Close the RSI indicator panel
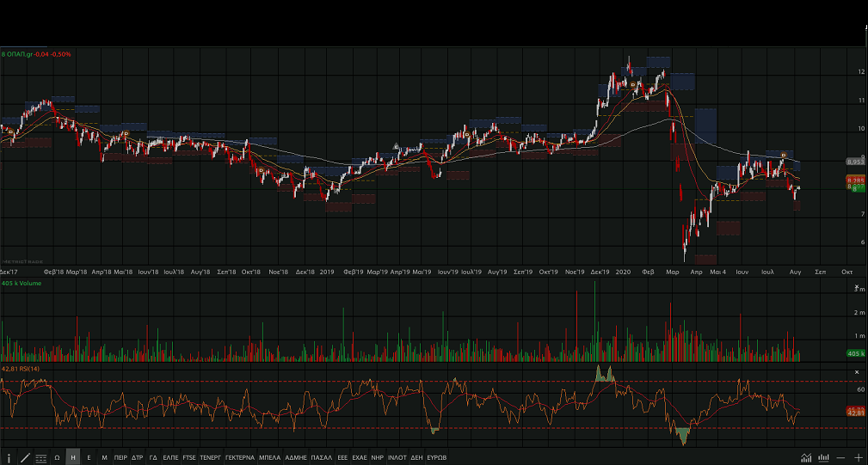 [x=857, y=372]
